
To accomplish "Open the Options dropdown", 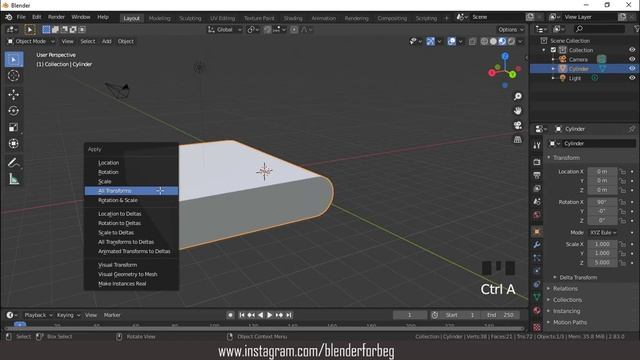I will pos(511,29).
